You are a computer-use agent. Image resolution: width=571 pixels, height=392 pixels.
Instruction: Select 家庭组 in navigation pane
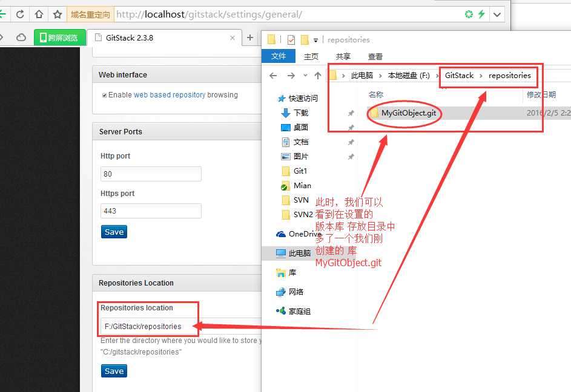(x=299, y=311)
